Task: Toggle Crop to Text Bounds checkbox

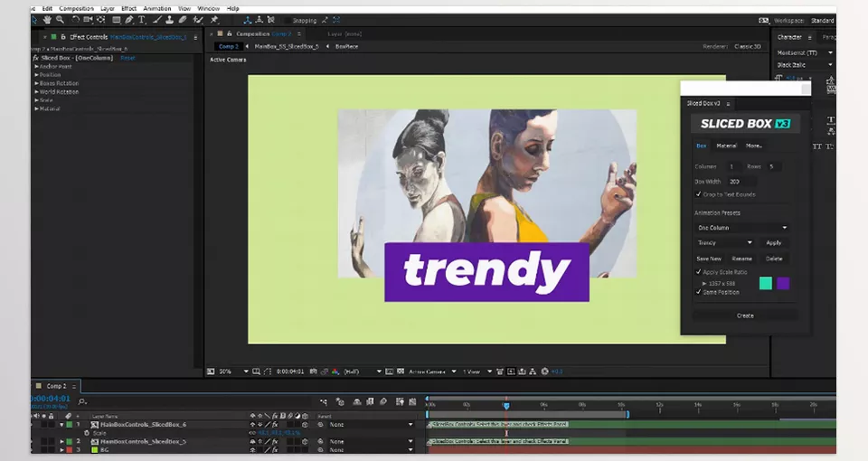Action: pyautogui.click(x=697, y=194)
